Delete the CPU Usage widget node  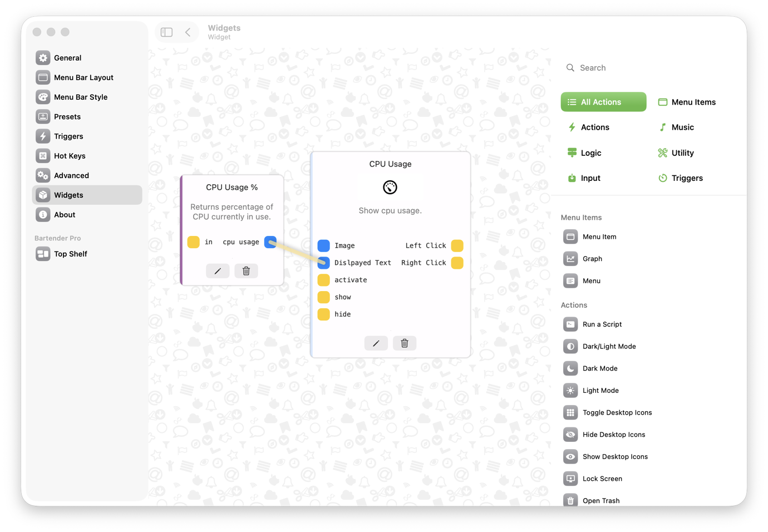pos(405,343)
